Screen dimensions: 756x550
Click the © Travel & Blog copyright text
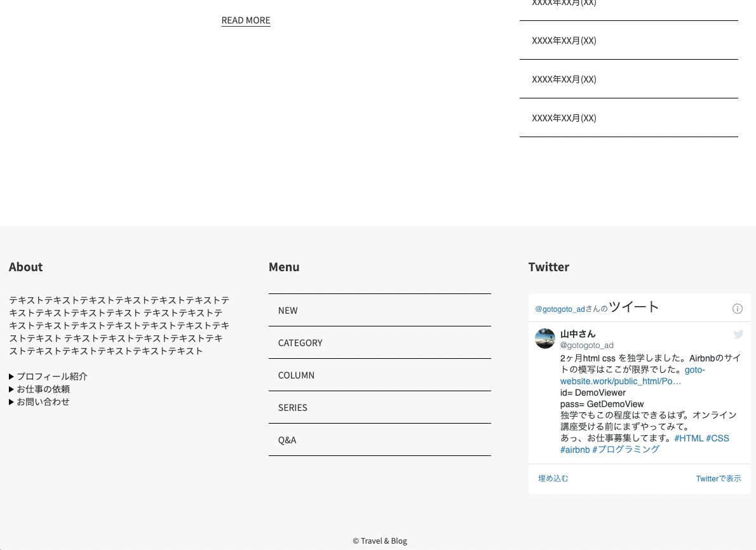click(380, 541)
